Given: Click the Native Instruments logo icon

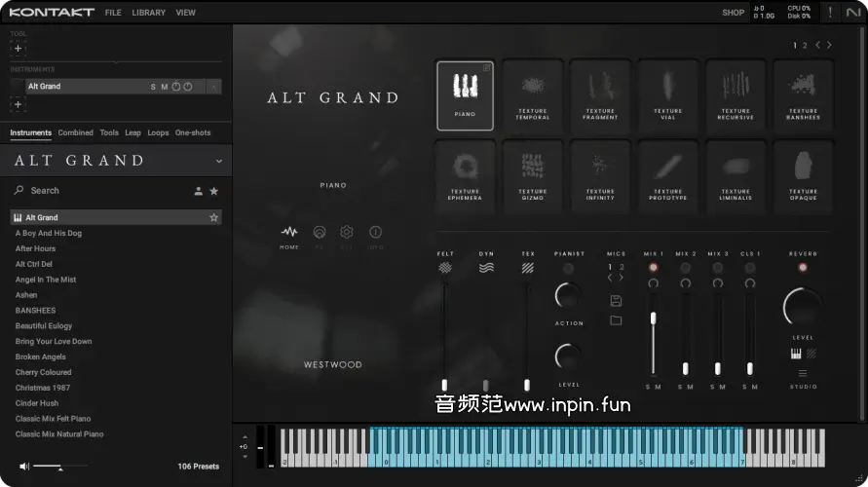Looking at the screenshot, I should (853, 12).
